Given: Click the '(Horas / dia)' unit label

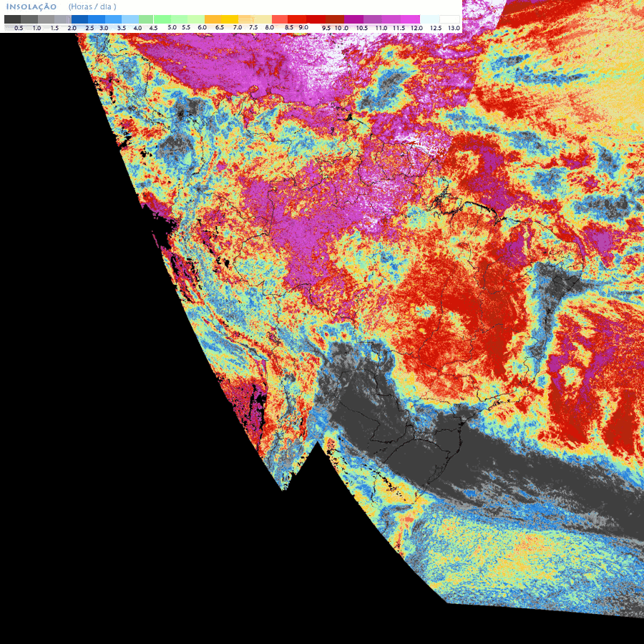Looking at the screenshot, I should (x=92, y=7).
